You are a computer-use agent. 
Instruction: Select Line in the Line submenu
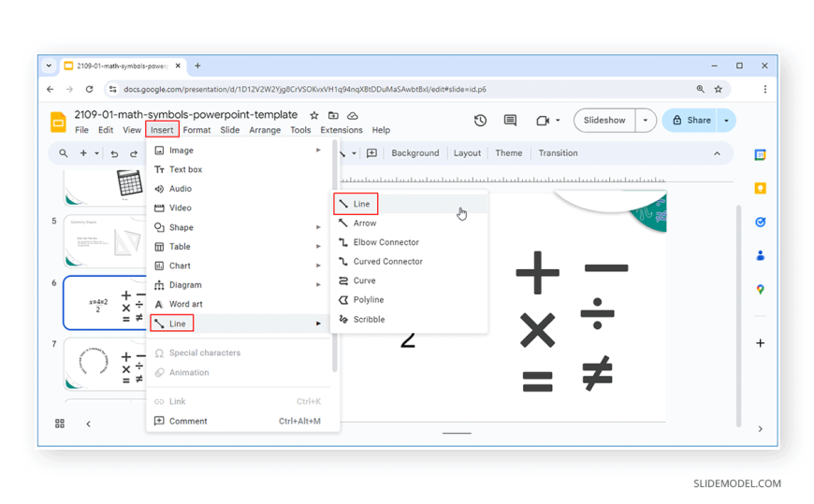point(409,204)
